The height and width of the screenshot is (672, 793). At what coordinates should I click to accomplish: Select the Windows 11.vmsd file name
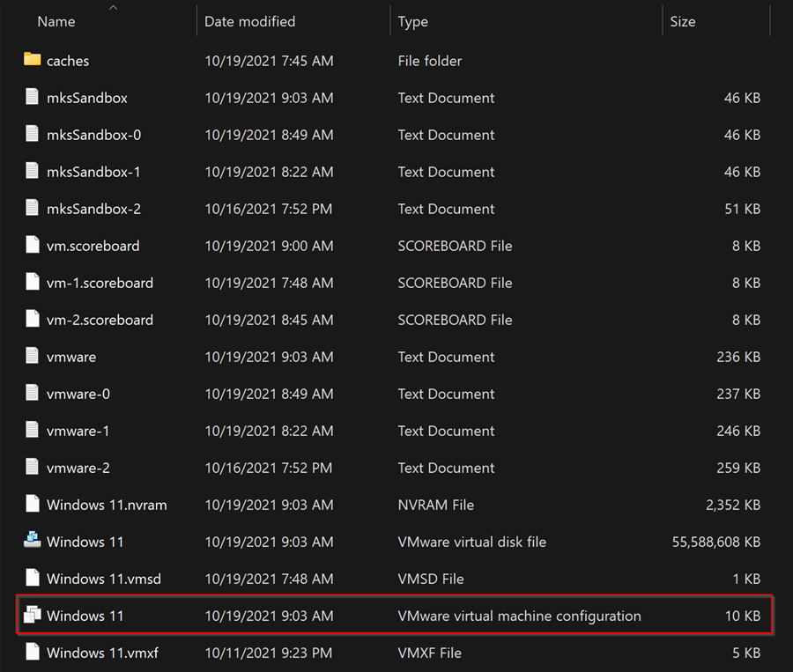pos(104,579)
